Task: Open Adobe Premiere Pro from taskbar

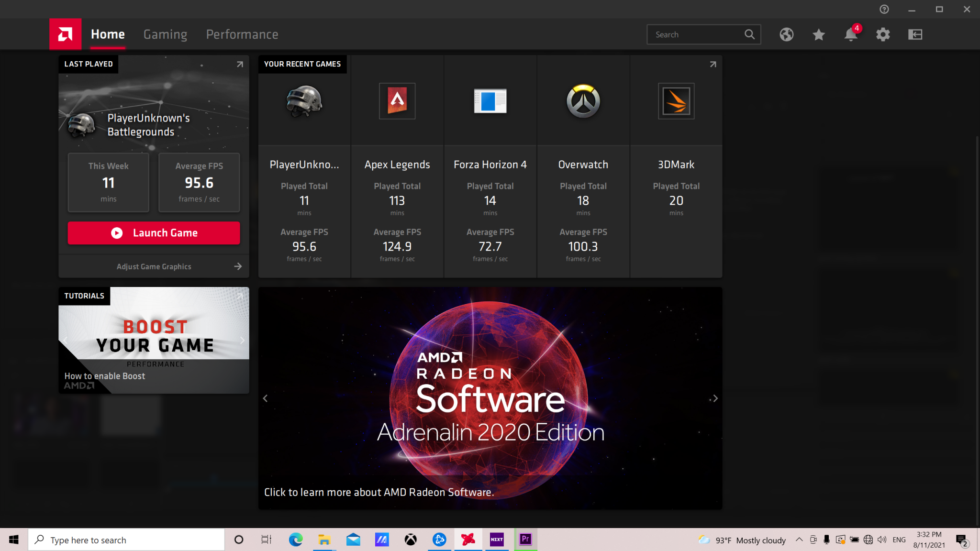Action: 525,540
